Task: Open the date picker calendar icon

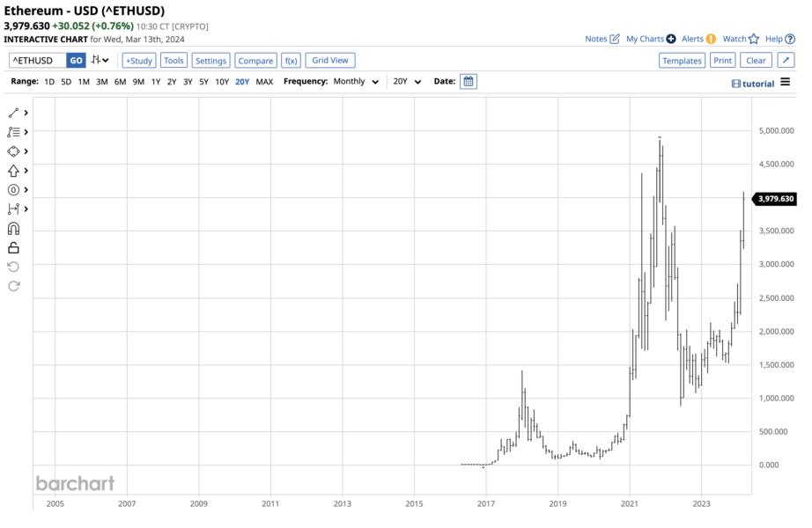Action: click(x=468, y=81)
